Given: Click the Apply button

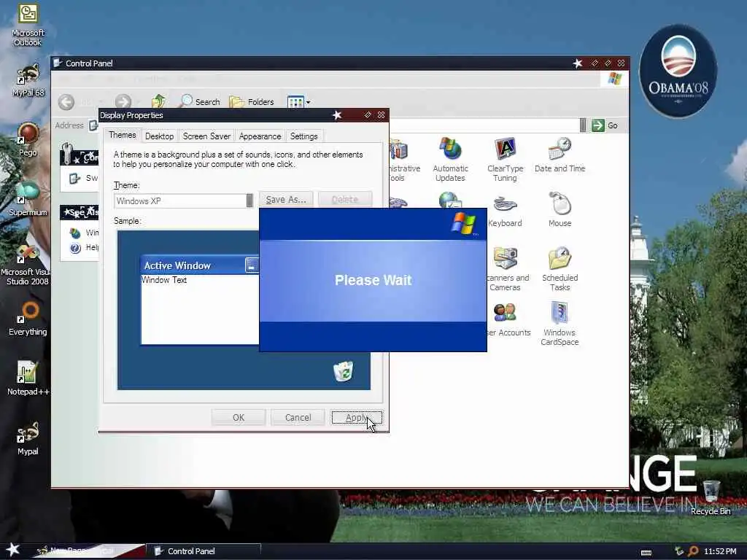Looking at the screenshot, I should 356,418.
